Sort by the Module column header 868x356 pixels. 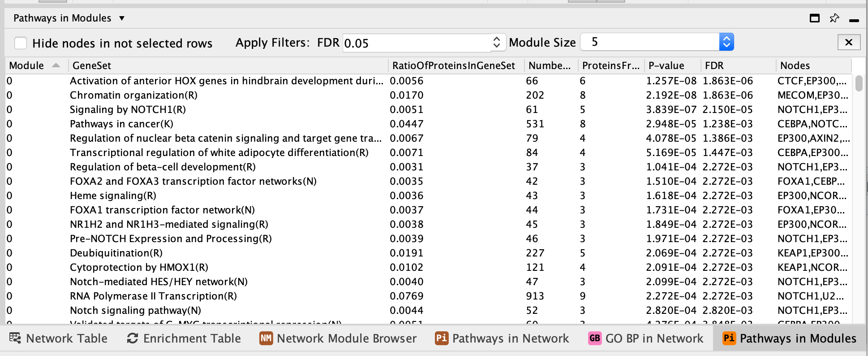click(36, 65)
